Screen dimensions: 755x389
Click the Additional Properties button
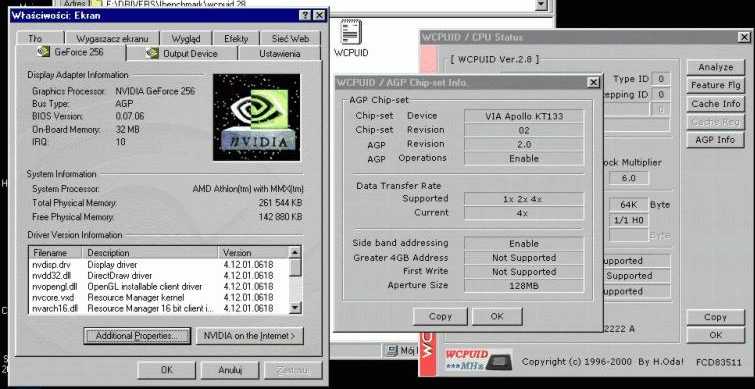point(137,336)
